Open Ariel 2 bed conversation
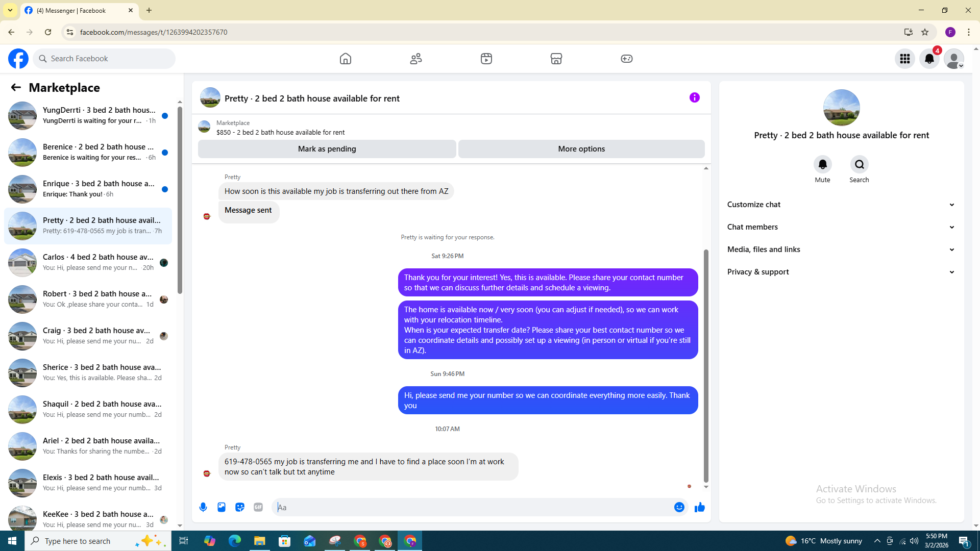980x551 pixels. [88, 446]
